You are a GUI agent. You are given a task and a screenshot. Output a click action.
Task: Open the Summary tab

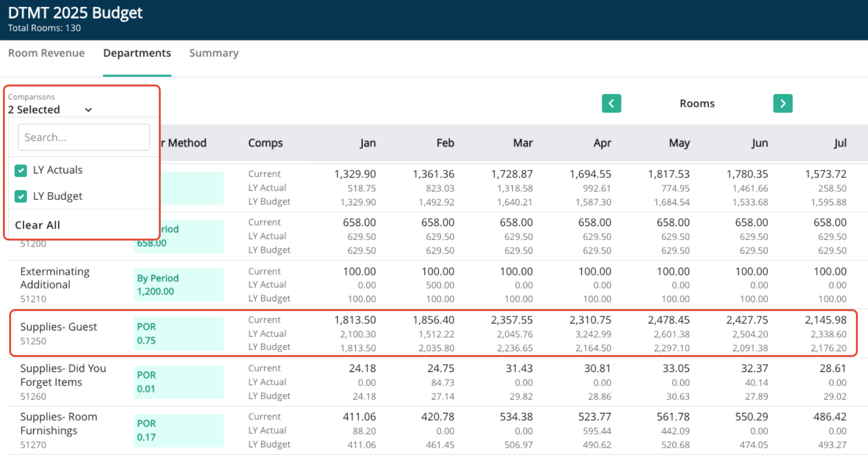click(x=214, y=53)
